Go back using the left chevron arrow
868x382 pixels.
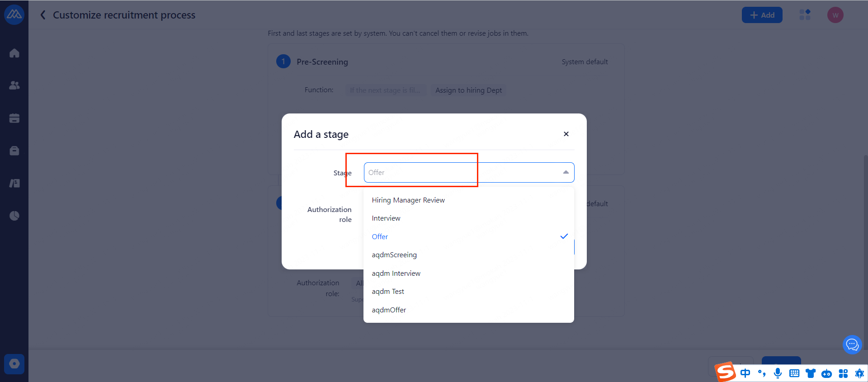pyautogui.click(x=43, y=15)
